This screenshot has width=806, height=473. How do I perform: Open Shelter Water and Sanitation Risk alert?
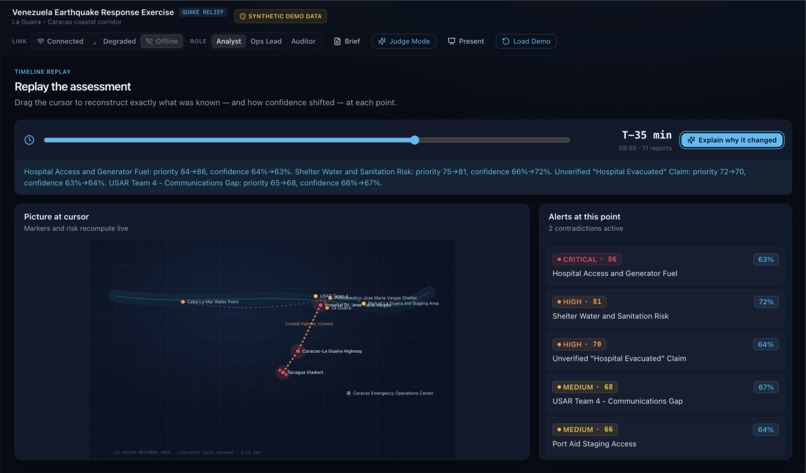(666, 309)
